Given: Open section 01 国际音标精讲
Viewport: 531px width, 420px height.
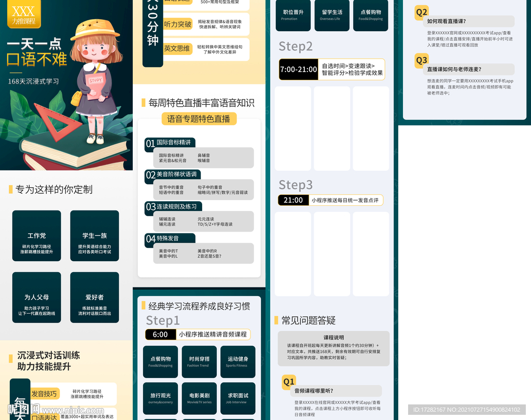Looking at the screenshot, I should [170, 143].
